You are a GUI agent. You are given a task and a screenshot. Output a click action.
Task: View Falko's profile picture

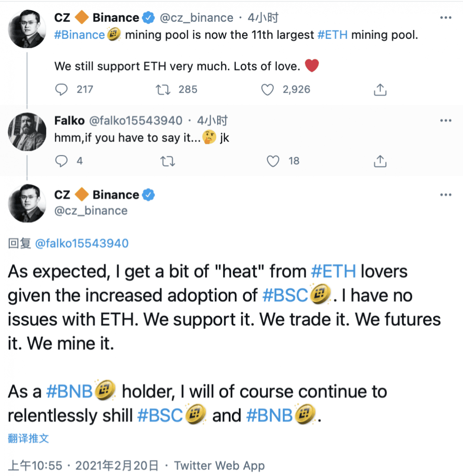pyautogui.click(x=27, y=132)
